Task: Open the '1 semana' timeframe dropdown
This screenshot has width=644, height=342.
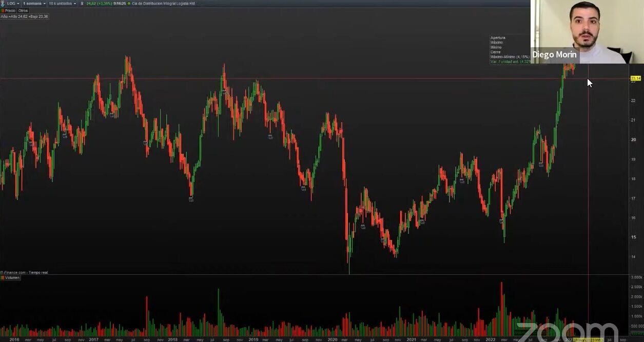Action: click(x=34, y=3)
